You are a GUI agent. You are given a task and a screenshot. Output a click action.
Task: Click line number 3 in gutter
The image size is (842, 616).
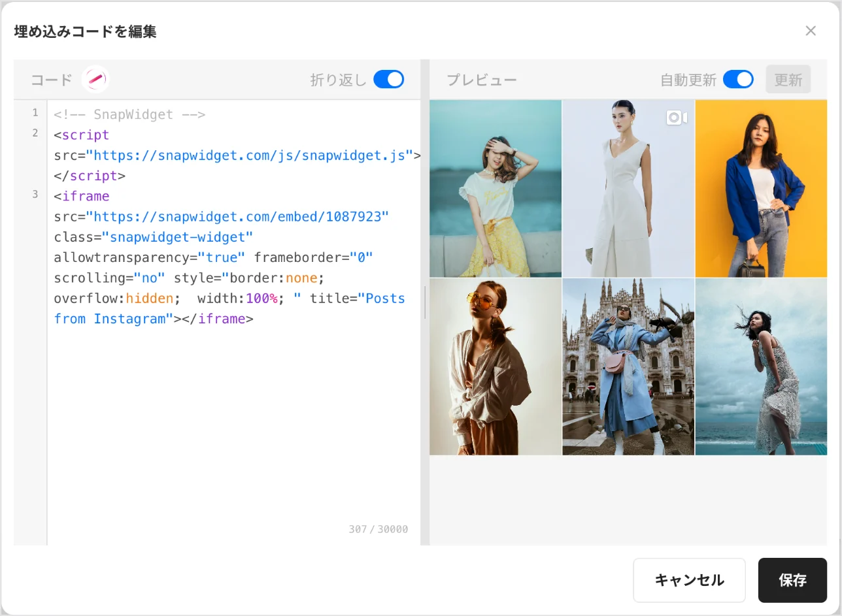35,195
